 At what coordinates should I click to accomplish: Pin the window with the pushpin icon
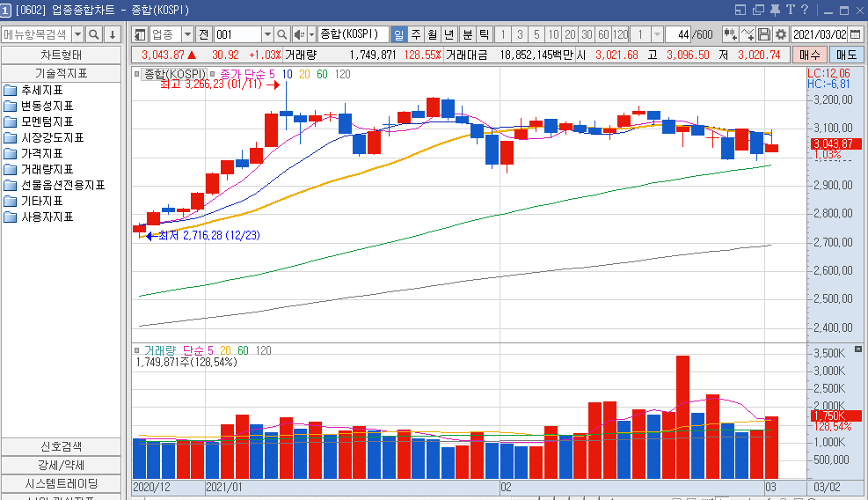(x=775, y=10)
